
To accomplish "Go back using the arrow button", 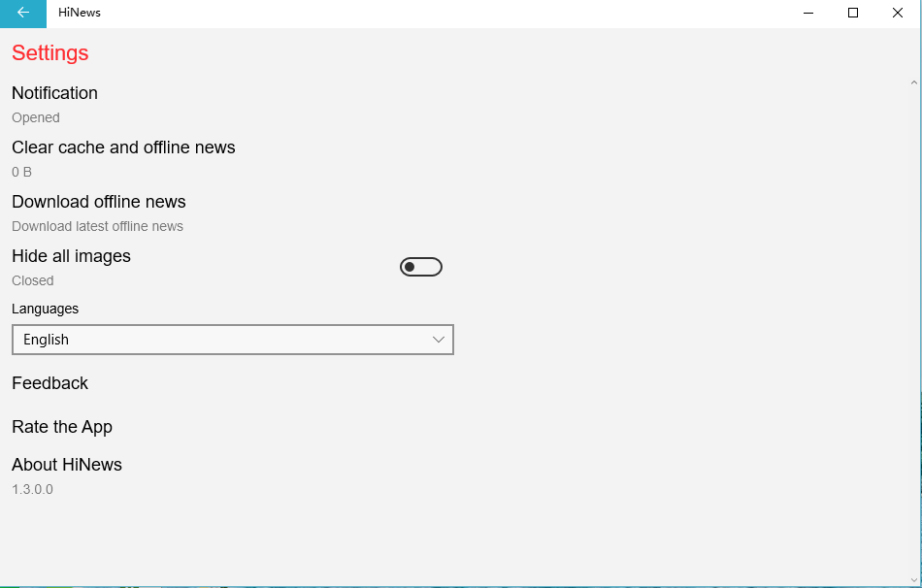I will [x=23, y=13].
